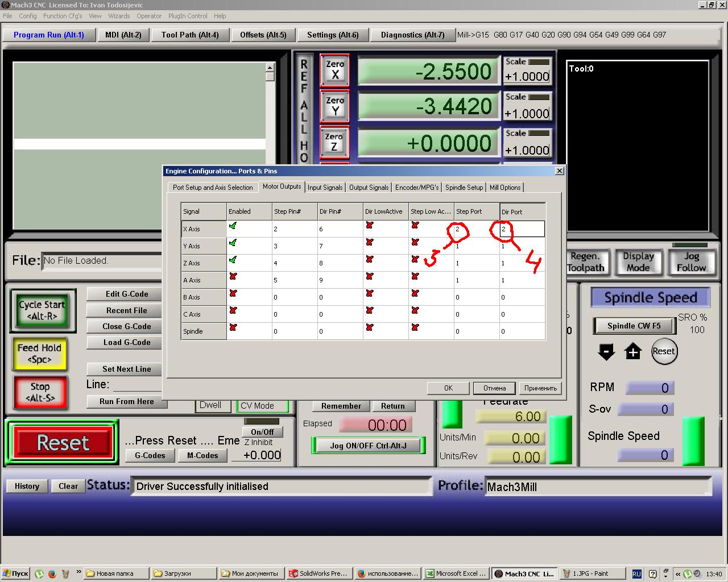This screenshot has width=728, height=582.
Task: Select the Y Axis Step Pin# cell
Action: coord(295,246)
